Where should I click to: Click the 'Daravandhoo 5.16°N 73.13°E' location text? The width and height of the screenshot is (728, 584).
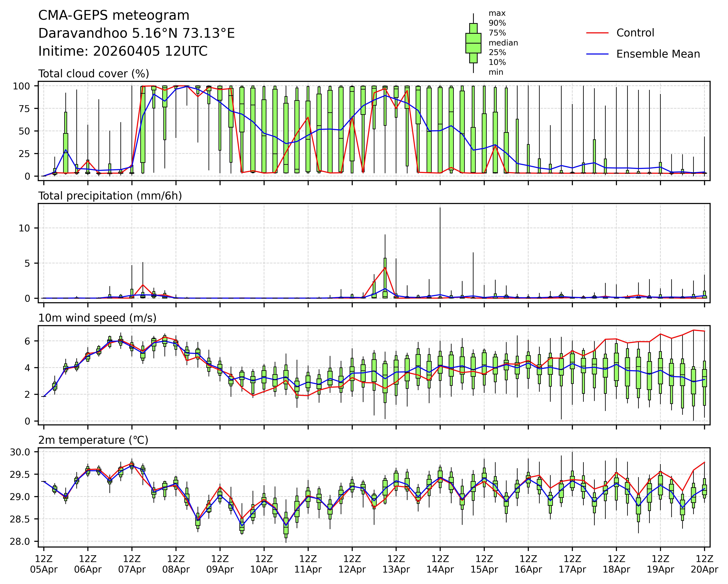tap(136, 33)
